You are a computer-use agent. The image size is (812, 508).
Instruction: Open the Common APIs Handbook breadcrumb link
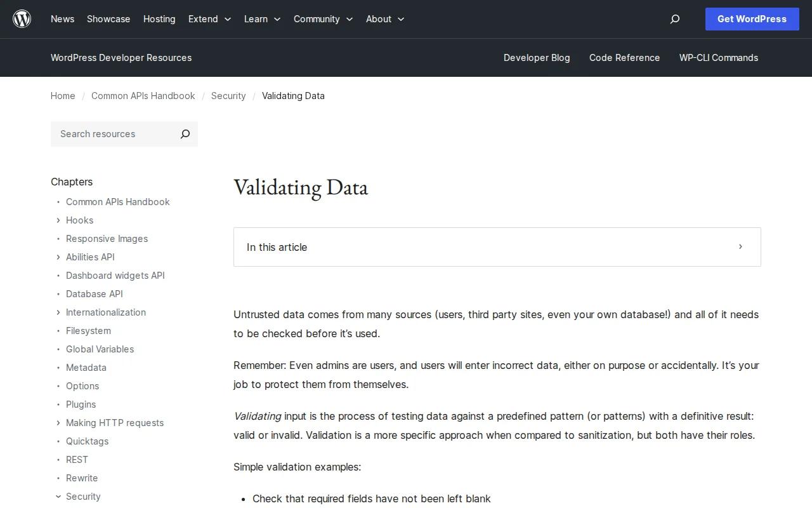143,96
